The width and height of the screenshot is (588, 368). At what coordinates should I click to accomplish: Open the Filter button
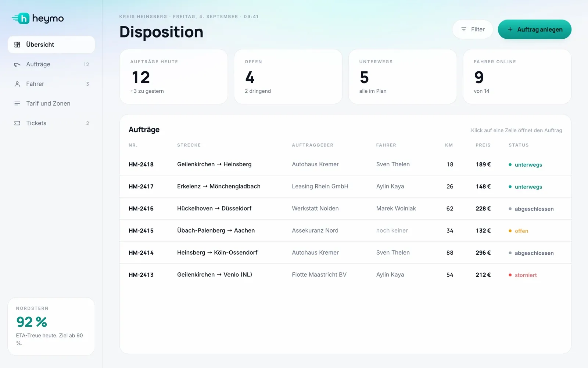coord(473,29)
